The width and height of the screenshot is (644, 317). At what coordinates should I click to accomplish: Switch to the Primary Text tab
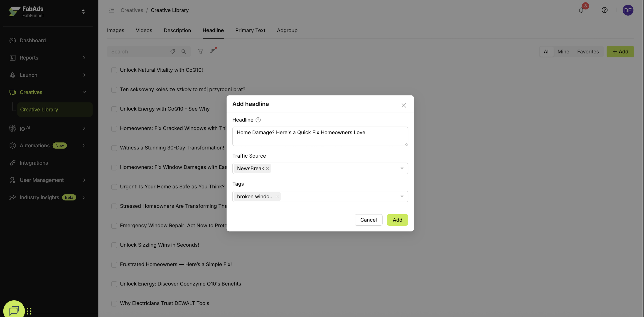coord(250,30)
